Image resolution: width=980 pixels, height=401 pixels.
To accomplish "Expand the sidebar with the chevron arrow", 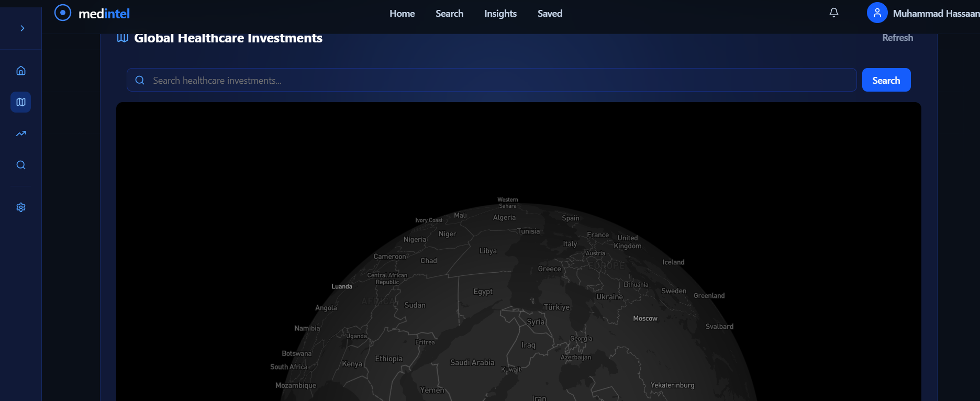I will (x=22, y=28).
